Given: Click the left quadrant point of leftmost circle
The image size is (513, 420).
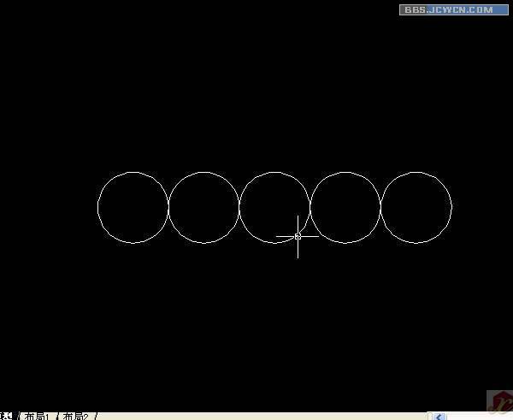Looking at the screenshot, I should [x=97, y=207].
